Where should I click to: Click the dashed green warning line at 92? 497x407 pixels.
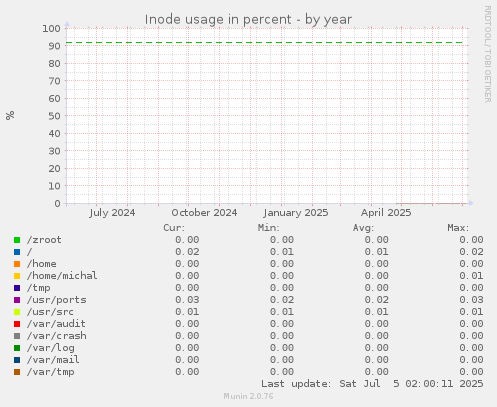tap(265, 43)
